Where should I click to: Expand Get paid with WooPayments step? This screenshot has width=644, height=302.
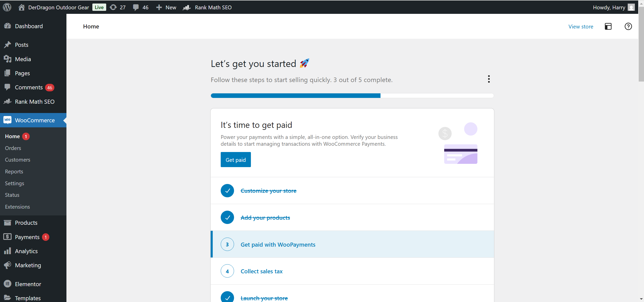click(x=278, y=245)
